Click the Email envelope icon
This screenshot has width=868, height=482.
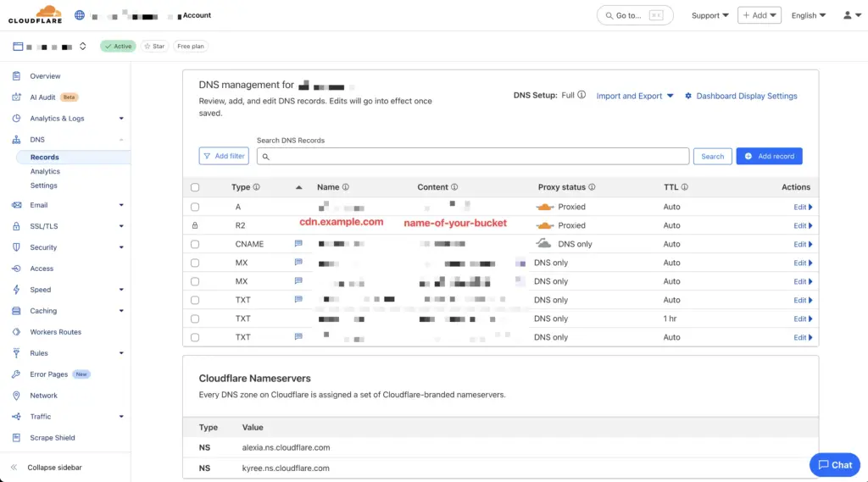click(17, 205)
